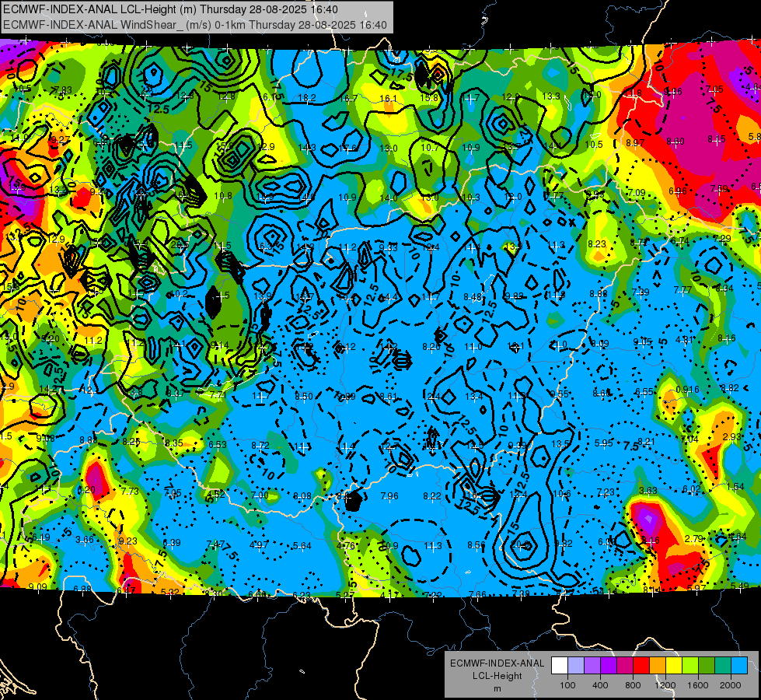Click the LCL-Height title line in header
Viewport: 761px width, 700px height.
coord(170,9)
